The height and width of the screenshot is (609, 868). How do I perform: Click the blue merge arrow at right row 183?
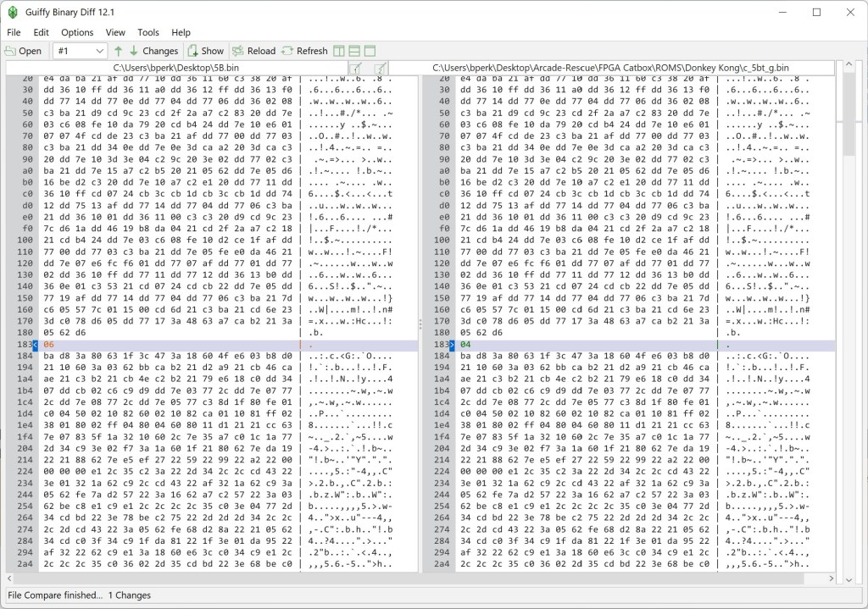(452, 346)
